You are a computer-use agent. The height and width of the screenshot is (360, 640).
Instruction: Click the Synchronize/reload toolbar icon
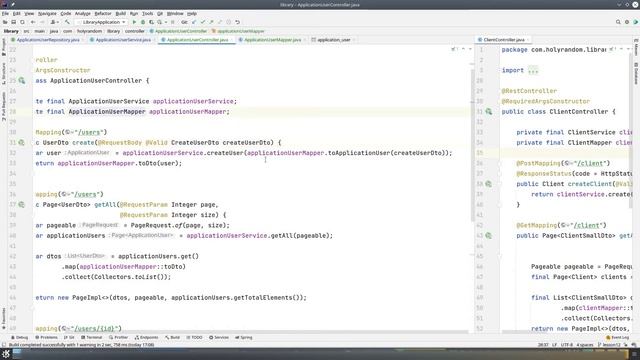point(22,22)
